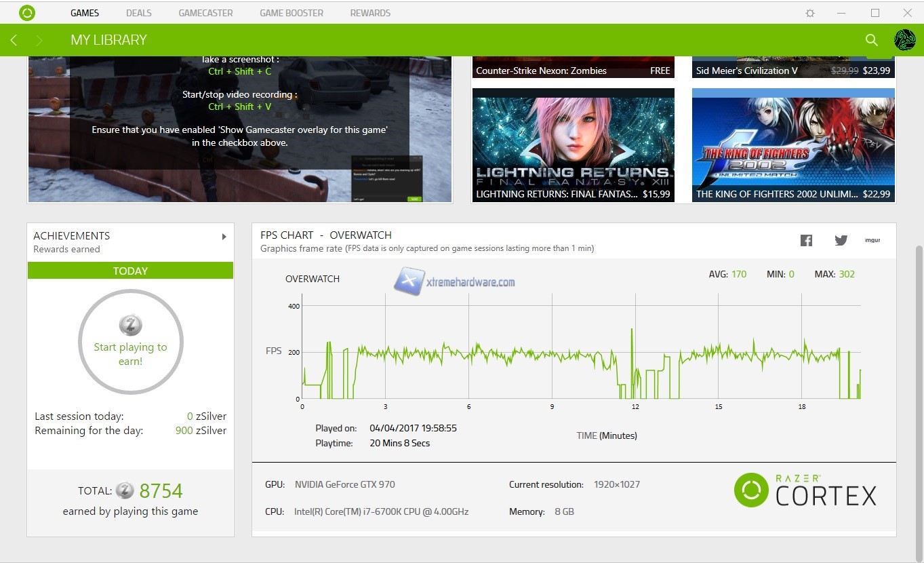The height and width of the screenshot is (563, 924).
Task: Expand the Achievements panel arrow
Action: (224, 236)
